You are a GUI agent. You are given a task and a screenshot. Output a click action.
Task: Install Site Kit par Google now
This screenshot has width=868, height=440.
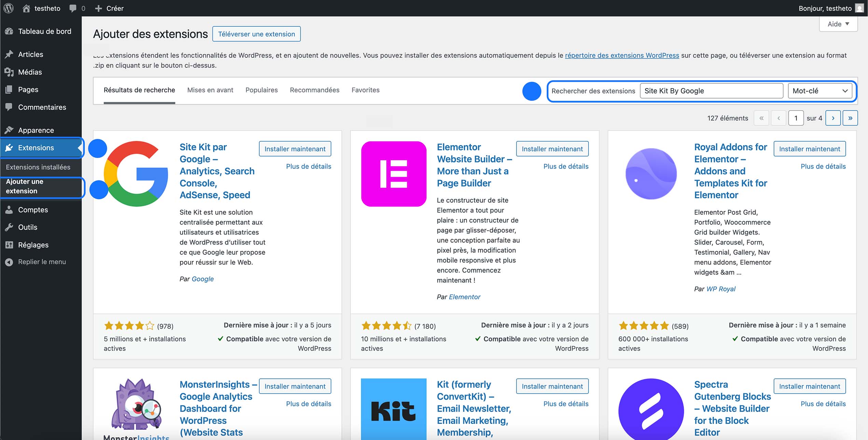coord(295,149)
